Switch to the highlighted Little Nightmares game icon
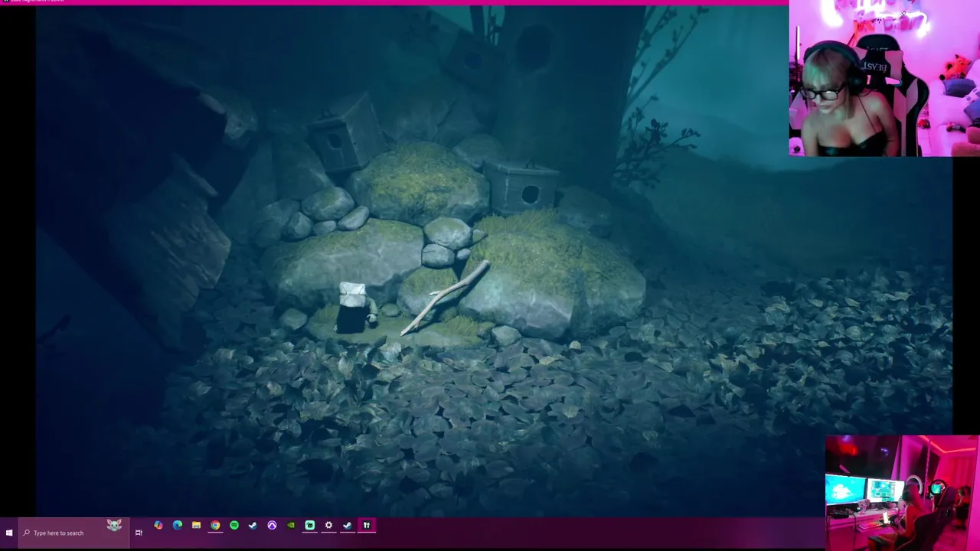 (367, 525)
